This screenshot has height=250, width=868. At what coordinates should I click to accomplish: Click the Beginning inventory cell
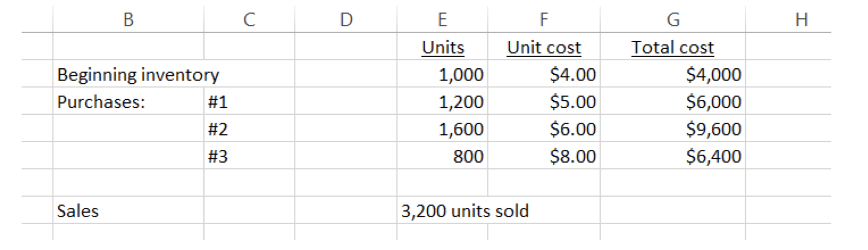[138, 75]
